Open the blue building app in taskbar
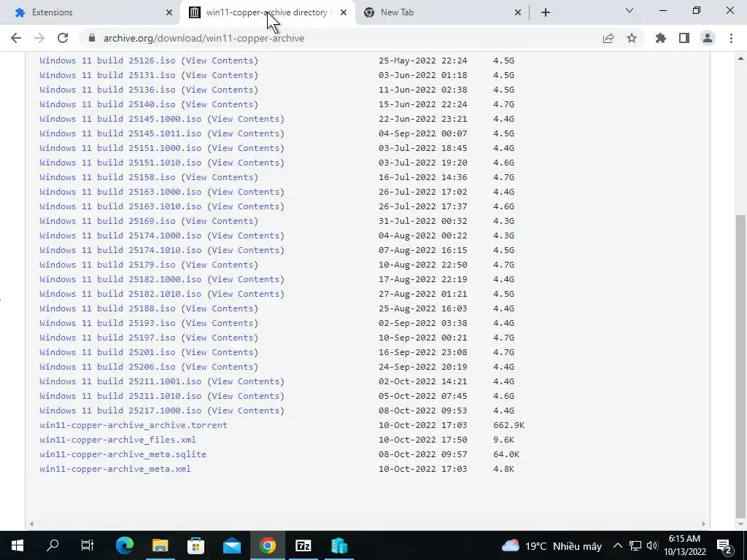 [339, 545]
